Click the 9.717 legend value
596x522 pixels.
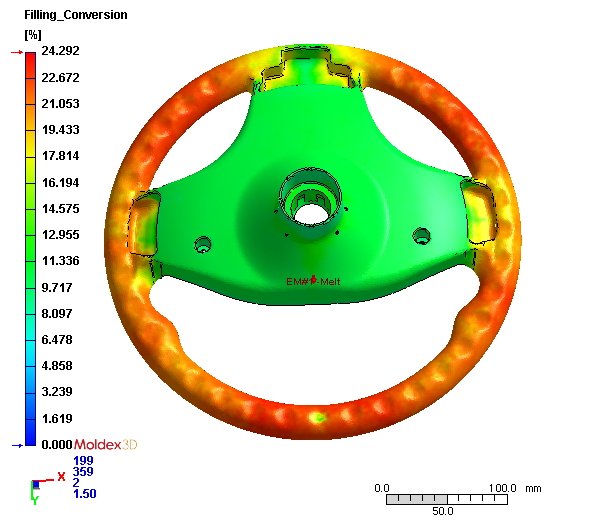pos(57,287)
